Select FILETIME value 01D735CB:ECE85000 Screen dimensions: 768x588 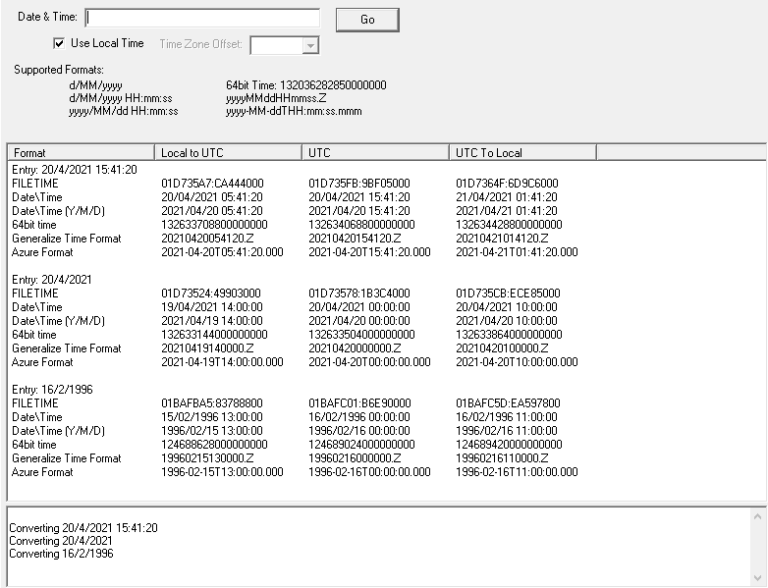pyautogui.click(x=508, y=293)
